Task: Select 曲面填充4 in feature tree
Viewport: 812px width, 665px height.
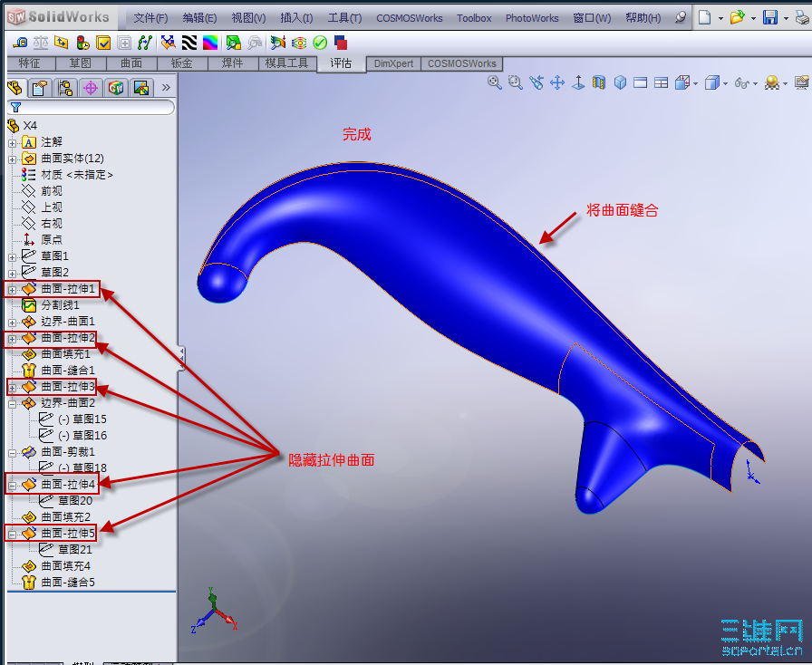Action: [66, 566]
